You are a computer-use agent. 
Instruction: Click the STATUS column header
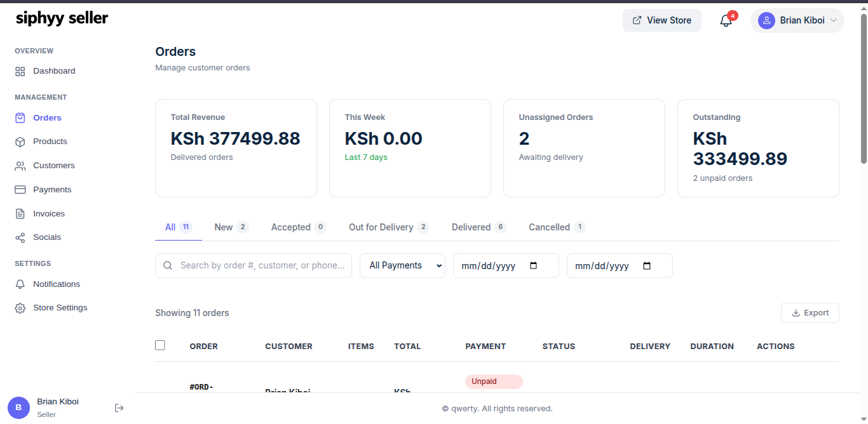pyautogui.click(x=559, y=347)
